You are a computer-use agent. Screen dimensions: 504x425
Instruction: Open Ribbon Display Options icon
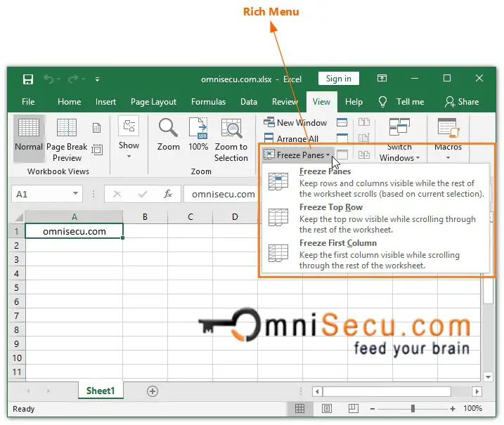(x=382, y=78)
